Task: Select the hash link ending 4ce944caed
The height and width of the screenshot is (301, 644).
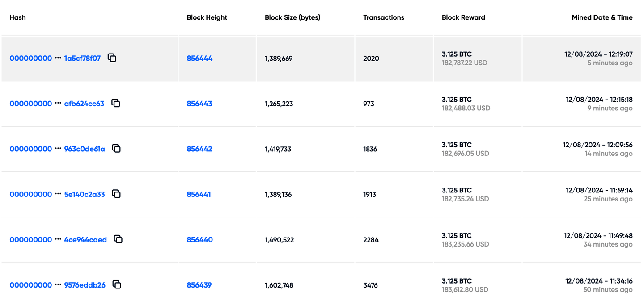Action: 85,239
